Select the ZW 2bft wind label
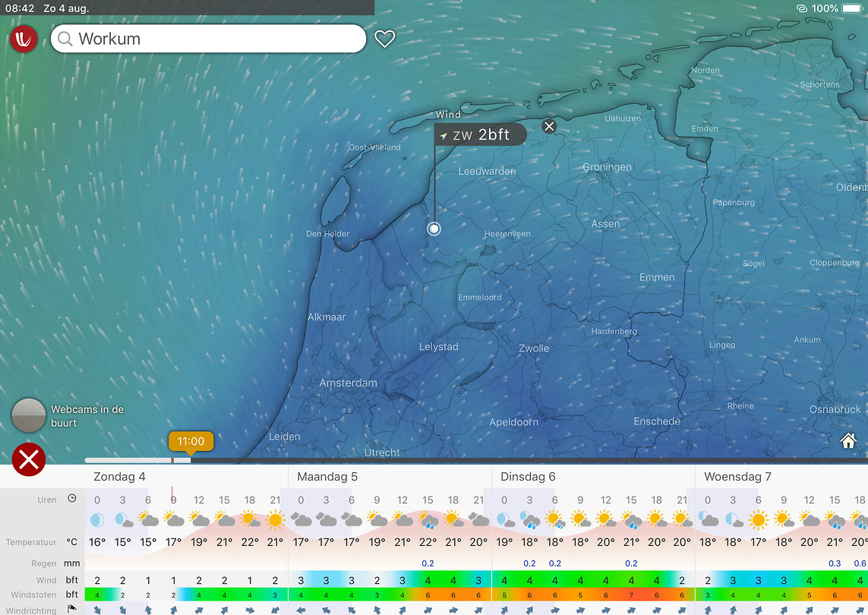The image size is (868, 615). [480, 134]
